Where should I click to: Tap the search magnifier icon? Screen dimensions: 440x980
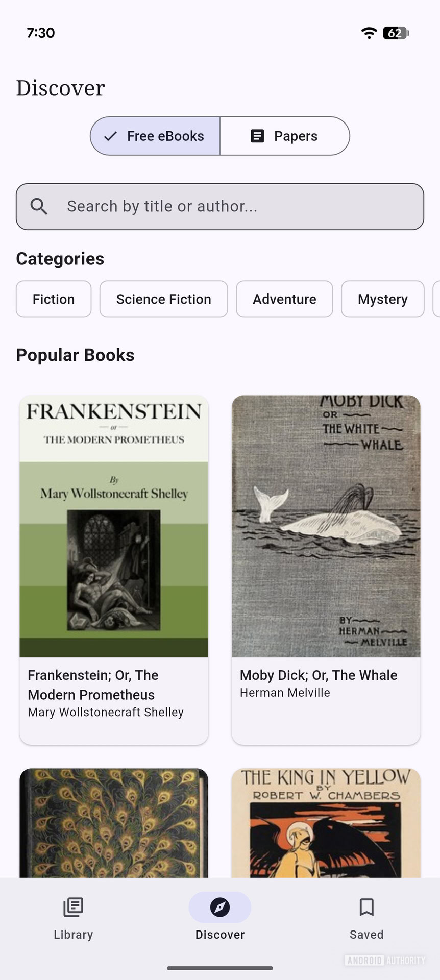pos(39,206)
